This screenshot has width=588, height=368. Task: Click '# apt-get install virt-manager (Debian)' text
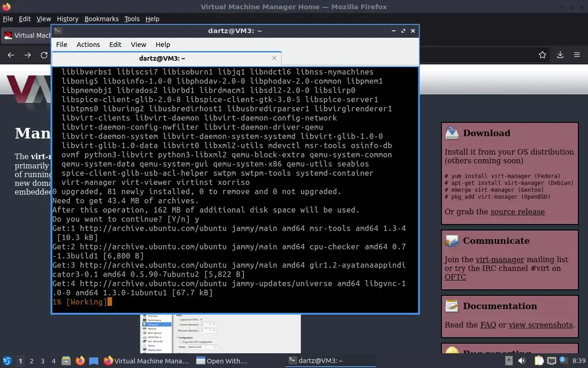(509, 183)
